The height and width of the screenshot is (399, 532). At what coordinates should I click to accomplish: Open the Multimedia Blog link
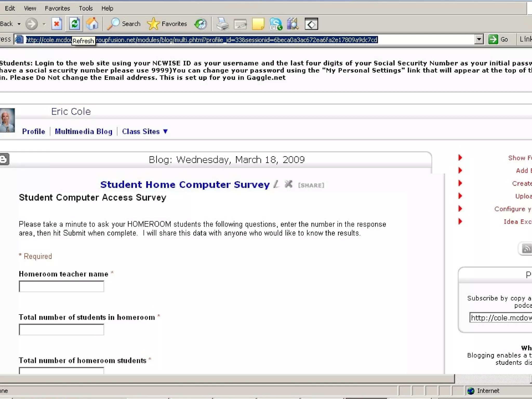pyautogui.click(x=83, y=131)
